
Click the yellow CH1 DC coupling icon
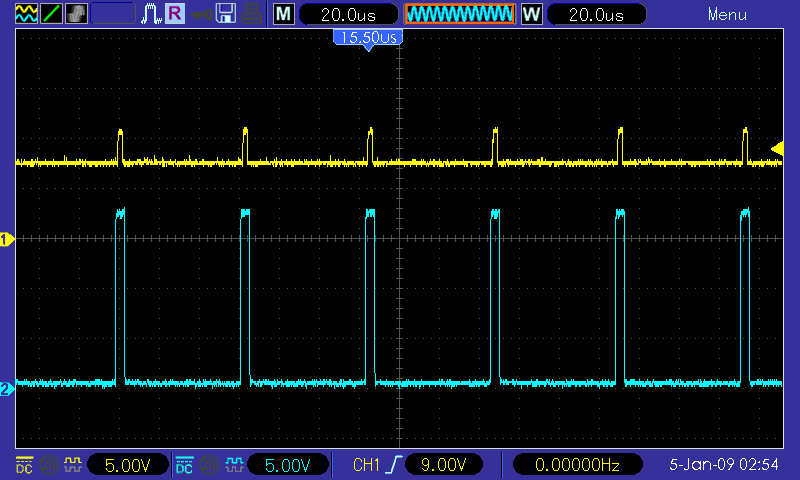click(24, 465)
